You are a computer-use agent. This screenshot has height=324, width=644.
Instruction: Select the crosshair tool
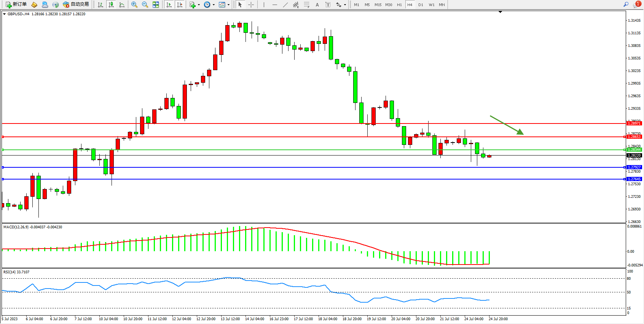click(x=251, y=5)
